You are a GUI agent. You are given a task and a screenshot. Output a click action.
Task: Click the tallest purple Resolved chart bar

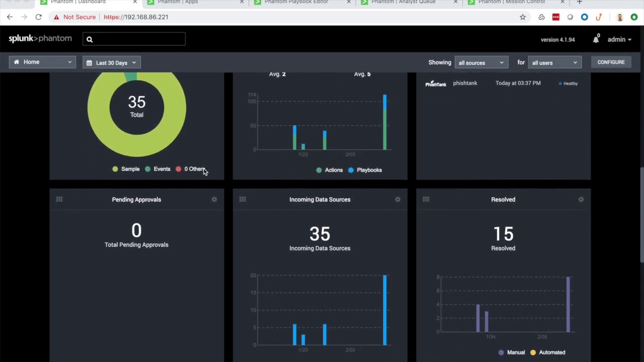(x=568, y=304)
